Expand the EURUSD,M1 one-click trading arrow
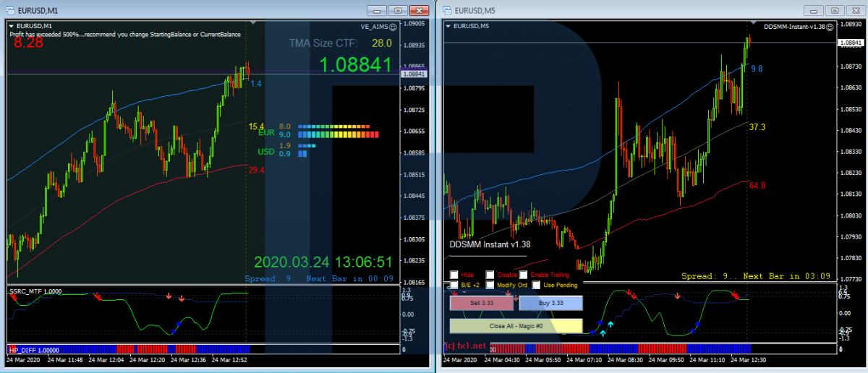 coord(12,26)
